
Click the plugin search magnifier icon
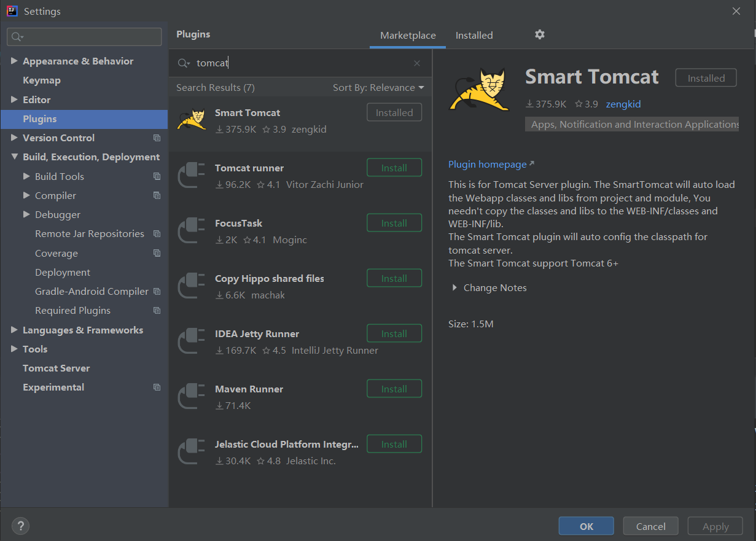coord(184,63)
